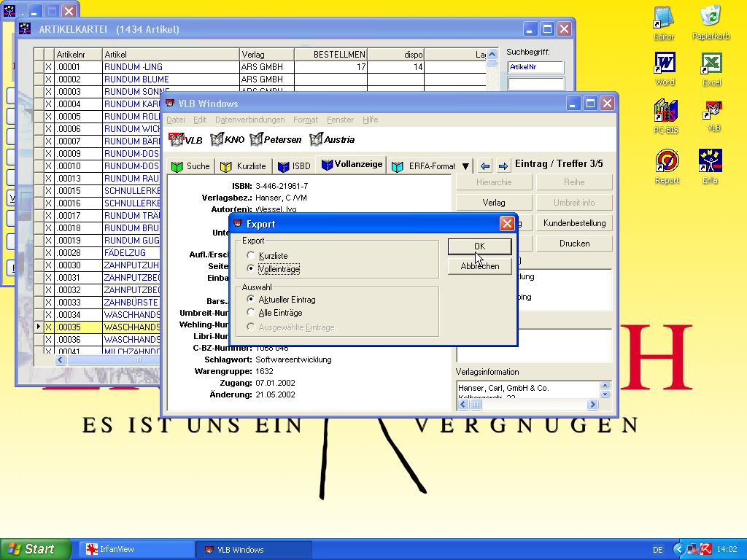Open the Datei menu
This screenshot has width=747, height=560.
pos(176,120)
